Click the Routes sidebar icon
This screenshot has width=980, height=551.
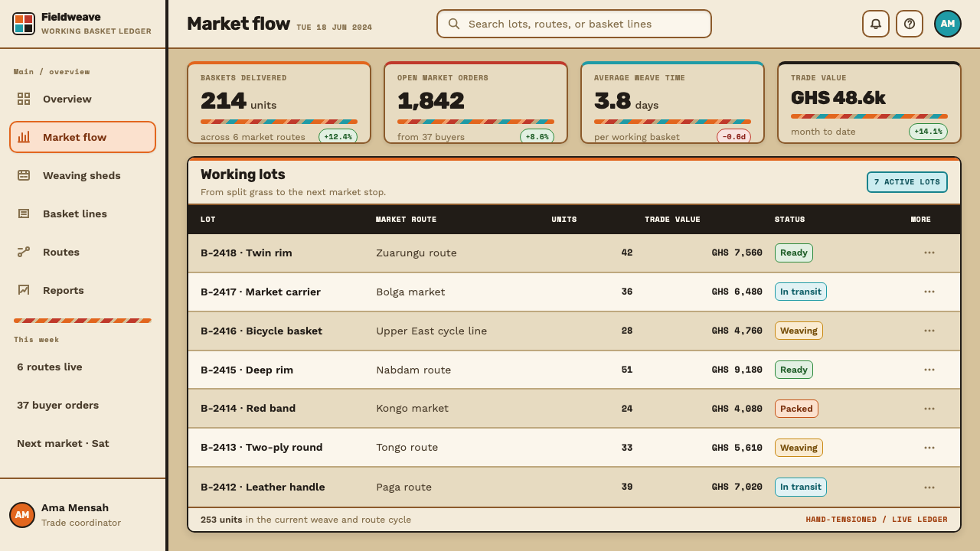[24, 252]
